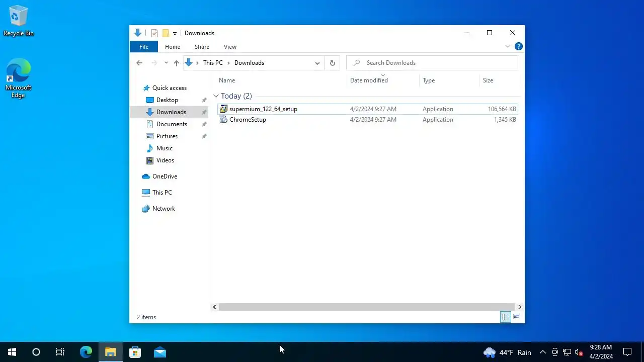Open the 44°F Rain weather widget

(507, 352)
